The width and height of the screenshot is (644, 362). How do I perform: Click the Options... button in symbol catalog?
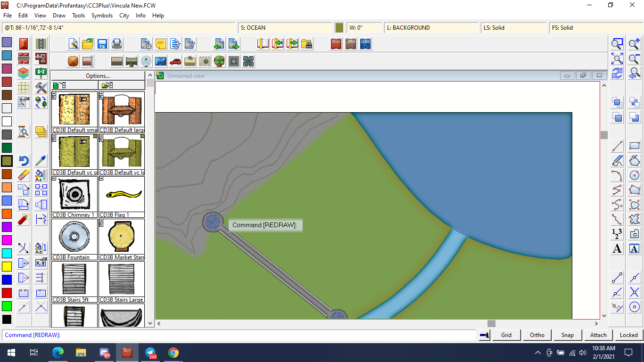click(x=98, y=76)
